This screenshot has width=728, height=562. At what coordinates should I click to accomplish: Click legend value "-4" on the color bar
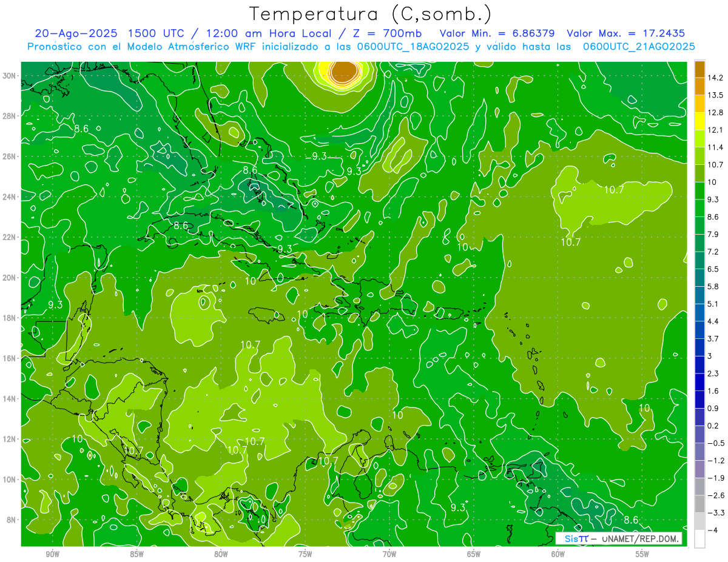click(713, 531)
